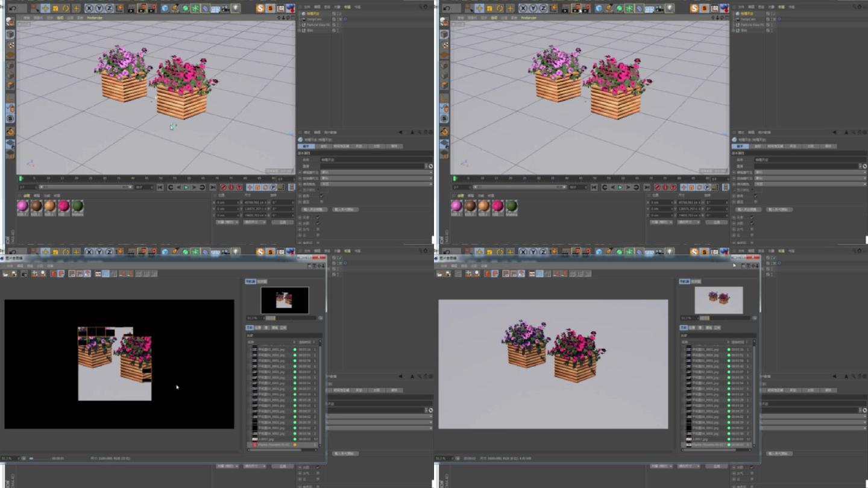Screen dimensions: 868x488
Task: Select the Move tool in top-left panel
Action: point(45,8)
